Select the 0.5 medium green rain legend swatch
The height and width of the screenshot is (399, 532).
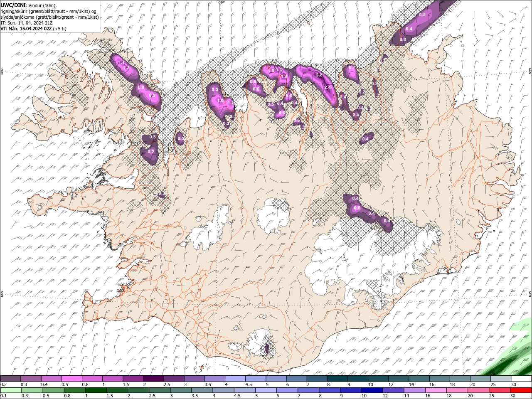53,390
